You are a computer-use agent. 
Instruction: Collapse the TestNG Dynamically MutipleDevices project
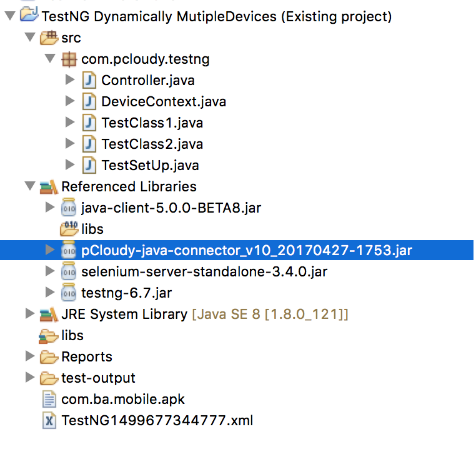point(10,16)
